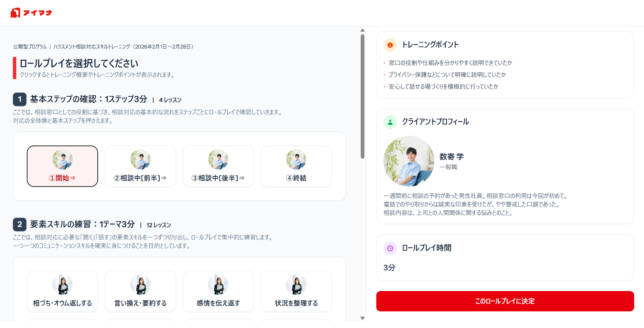This screenshot has width=644, height=328.
Task: Click the avatar in the ①開始 card
Action: [x=62, y=159]
